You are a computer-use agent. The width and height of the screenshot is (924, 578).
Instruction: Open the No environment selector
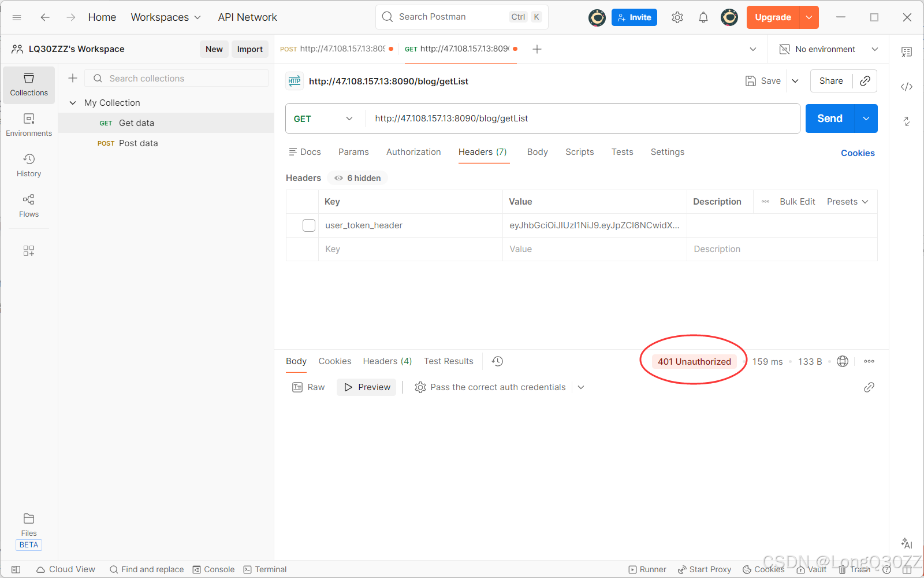click(829, 49)
